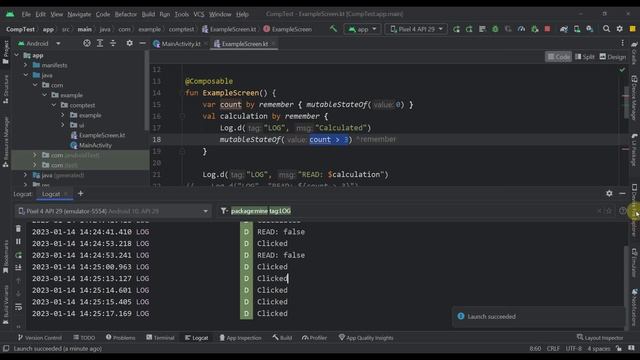This screenshot has height=360, width=640.
Task: Switch editor to Code view
Action: pyautogui.click(x=558, y=57)
